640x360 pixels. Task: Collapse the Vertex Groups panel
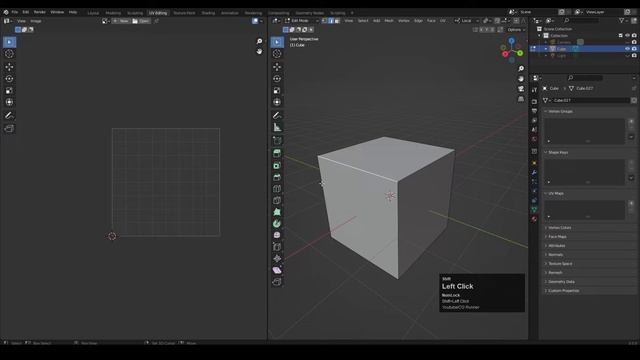(x=560, y=111)
